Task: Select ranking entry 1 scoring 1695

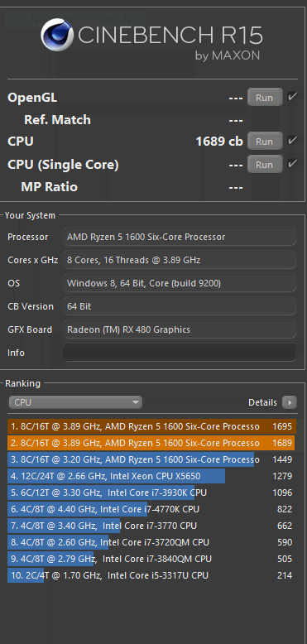Action: 151,426
